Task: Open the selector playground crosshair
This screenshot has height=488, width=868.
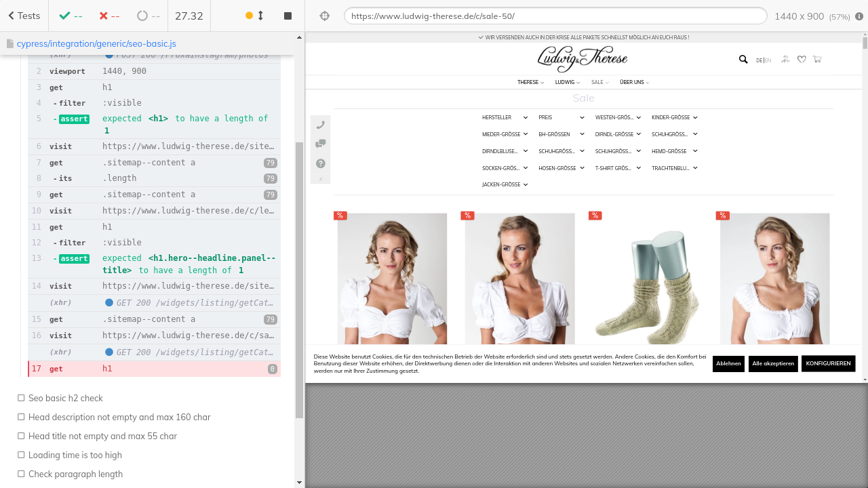Action: tap(325, 16)
